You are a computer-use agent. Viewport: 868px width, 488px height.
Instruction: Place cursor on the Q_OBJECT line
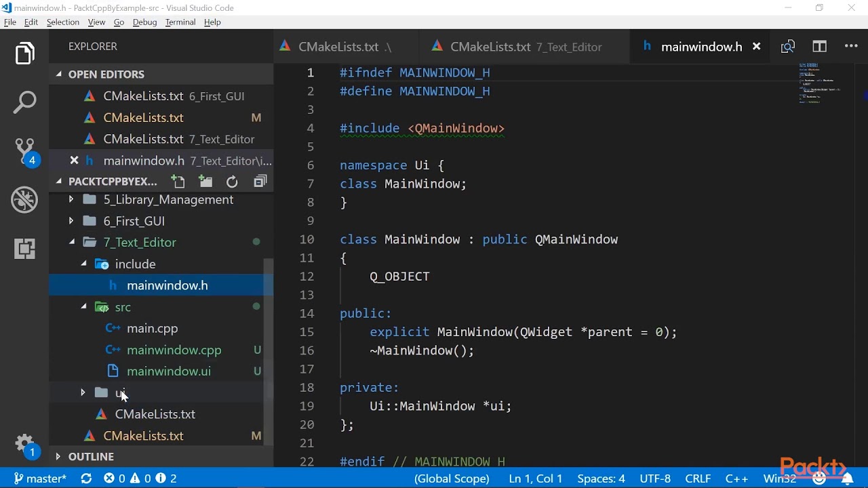coord(399,277)
